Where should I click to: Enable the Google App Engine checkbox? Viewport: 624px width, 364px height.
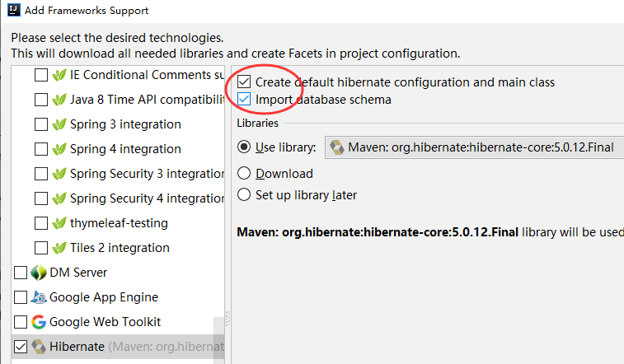coord(21,297)
